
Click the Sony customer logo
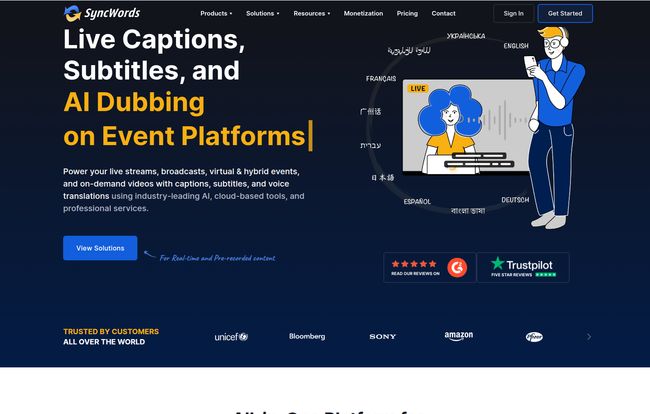[383, 337]
